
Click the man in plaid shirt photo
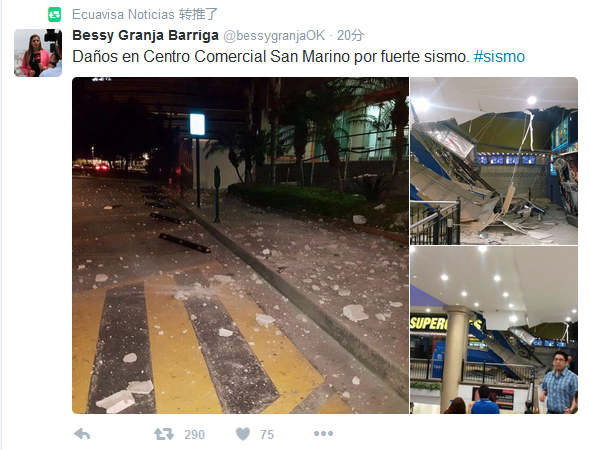pos(559,382)
